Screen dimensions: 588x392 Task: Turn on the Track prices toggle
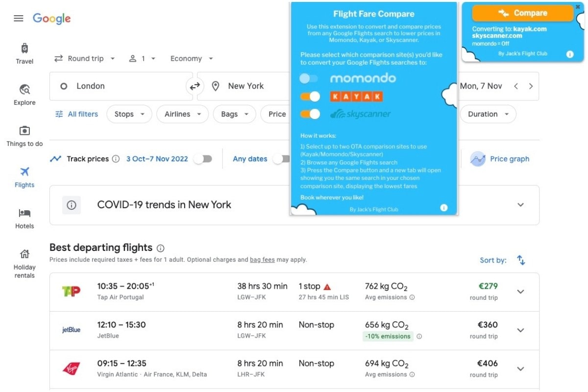pyautogui.click(x=203, y=159)
